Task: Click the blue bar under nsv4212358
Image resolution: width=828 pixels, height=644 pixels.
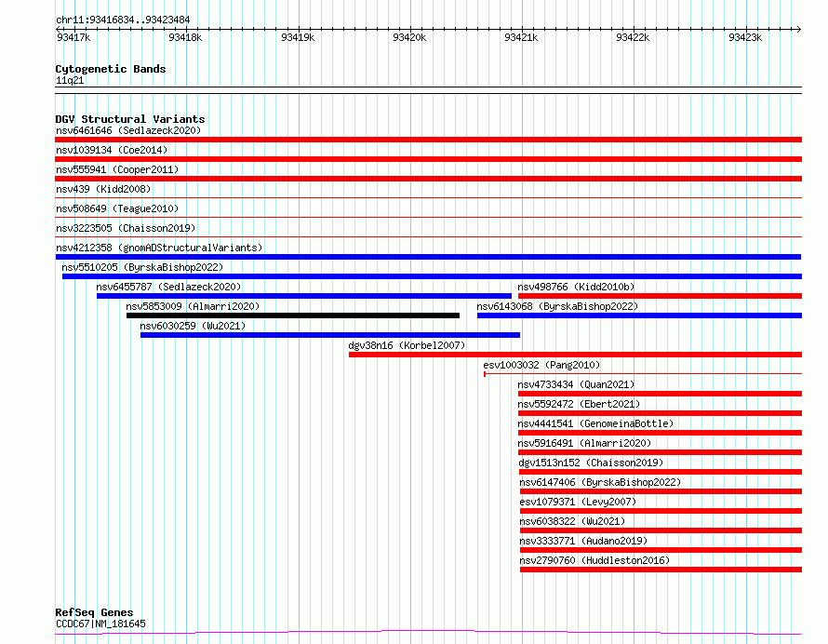Action: [x=428, y=257]
